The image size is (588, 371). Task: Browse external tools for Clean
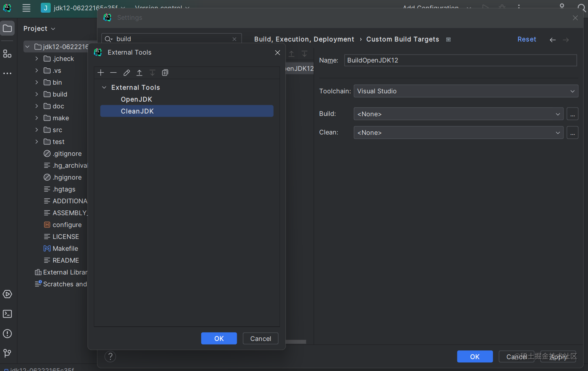pos(573,132)
